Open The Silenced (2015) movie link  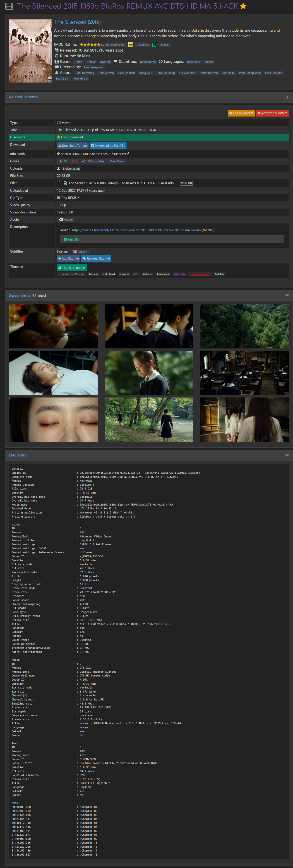[77, 22]
